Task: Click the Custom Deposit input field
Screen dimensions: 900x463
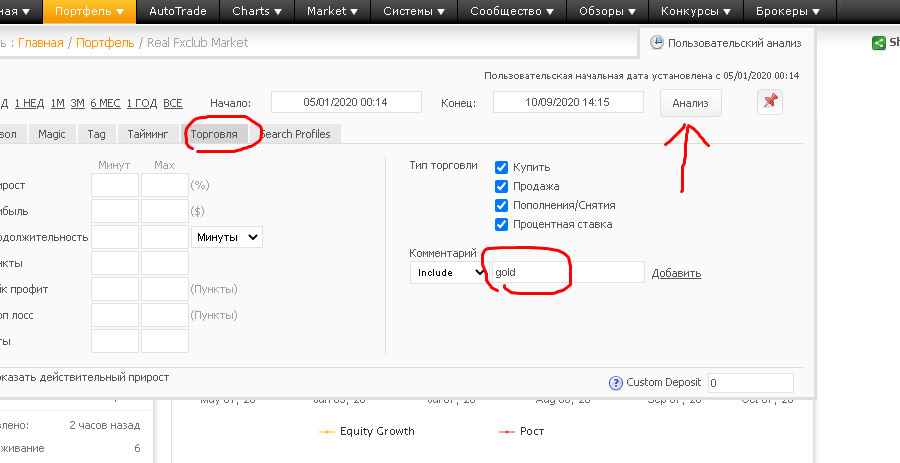Action: (x=751, y=383)
